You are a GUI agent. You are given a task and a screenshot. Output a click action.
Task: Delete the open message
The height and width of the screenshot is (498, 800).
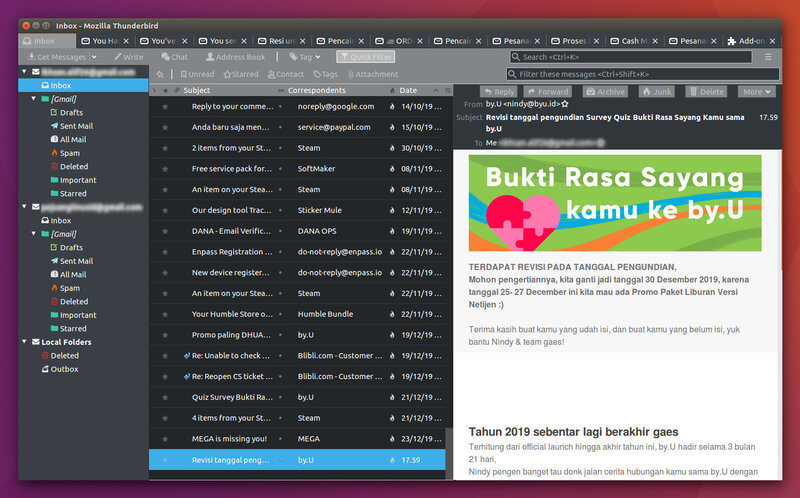(706, 92)
